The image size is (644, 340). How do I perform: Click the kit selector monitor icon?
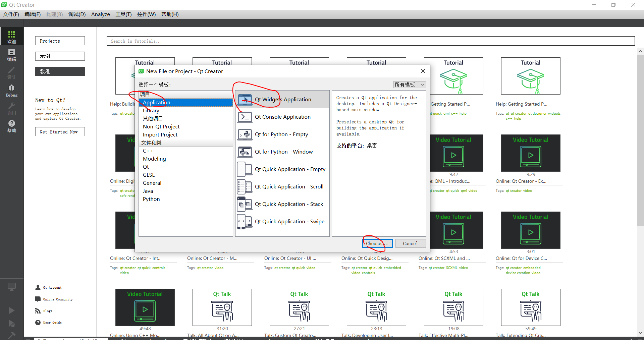(12, 287)
